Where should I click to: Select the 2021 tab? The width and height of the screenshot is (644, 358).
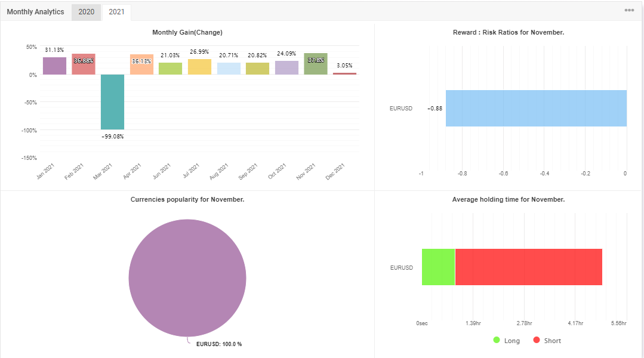(116, 12)
